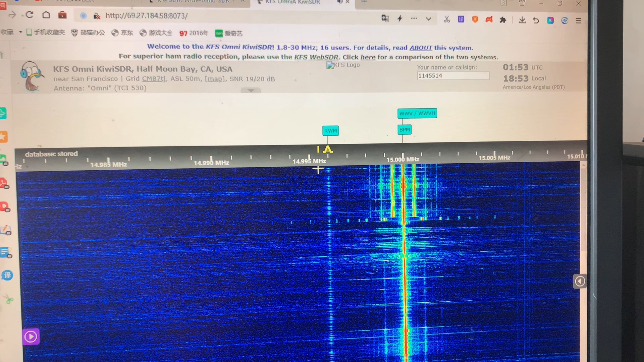Viewport: 644px width, 362px height.
Task: Click the undo closed tab arrow icon
Action: [x=536, y=20]
